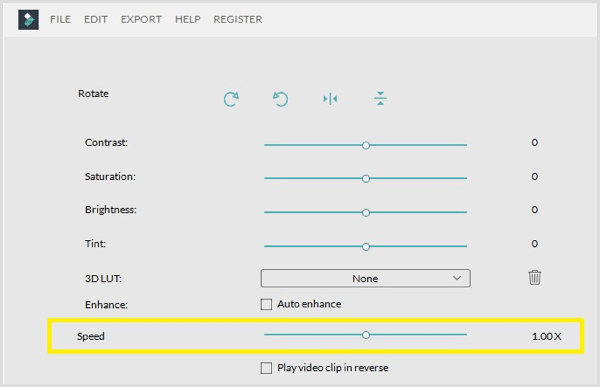
Task: Click the Tint value 0
Action: (535, 244)
